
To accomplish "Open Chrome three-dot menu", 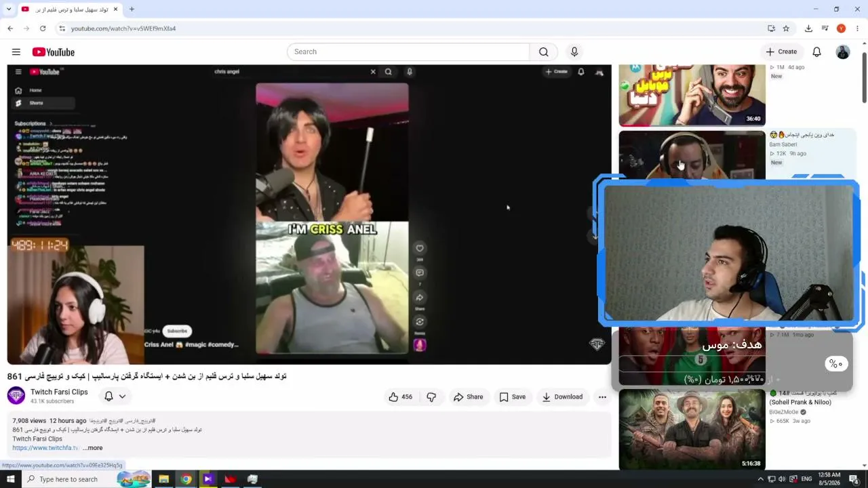I will coord(857,28).
